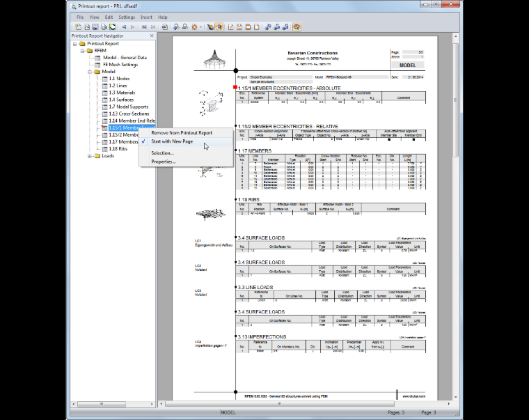This screenshot has height=420, width=529.
Task: Open the Settings menu
Action: (x=127, y=17)
